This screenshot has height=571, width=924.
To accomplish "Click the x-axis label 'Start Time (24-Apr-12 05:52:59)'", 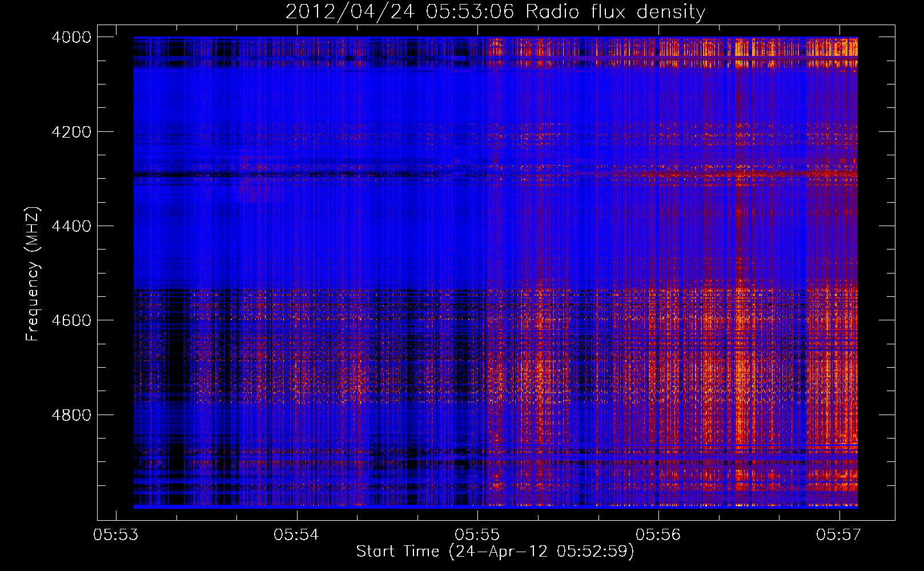I will (x=495, y=552).
